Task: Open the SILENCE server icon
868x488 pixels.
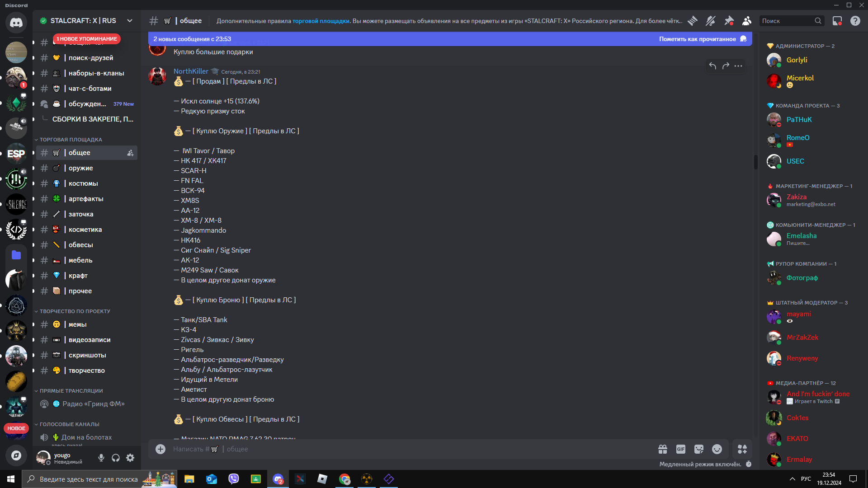Action: tap(16, 204)
